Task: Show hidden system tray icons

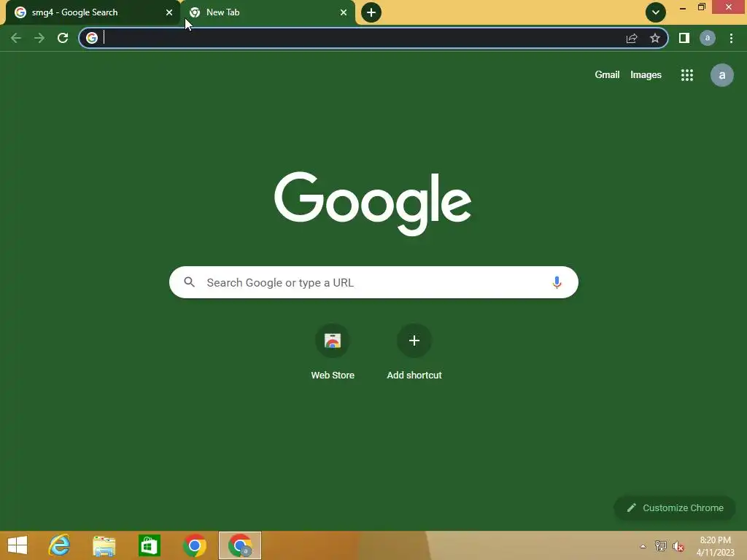Action: tap(643, 546)
